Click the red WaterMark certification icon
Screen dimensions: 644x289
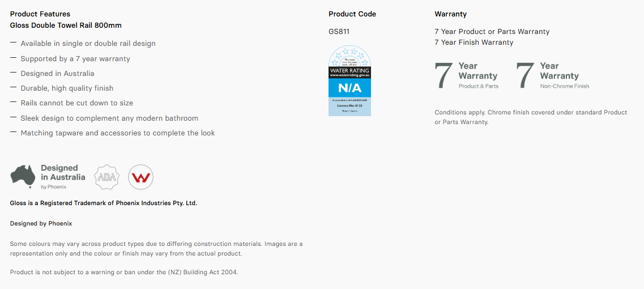tap(140, 177)
